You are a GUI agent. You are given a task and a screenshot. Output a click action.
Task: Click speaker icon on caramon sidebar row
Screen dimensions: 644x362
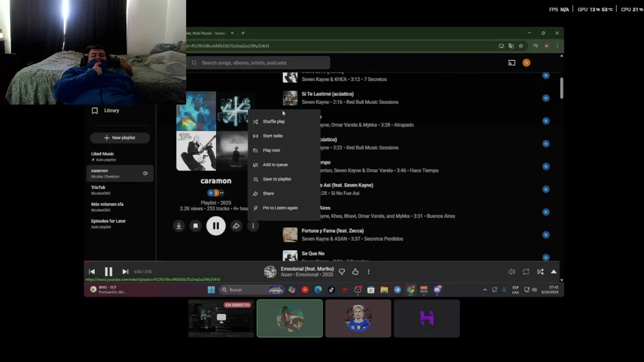pos(145,173)
